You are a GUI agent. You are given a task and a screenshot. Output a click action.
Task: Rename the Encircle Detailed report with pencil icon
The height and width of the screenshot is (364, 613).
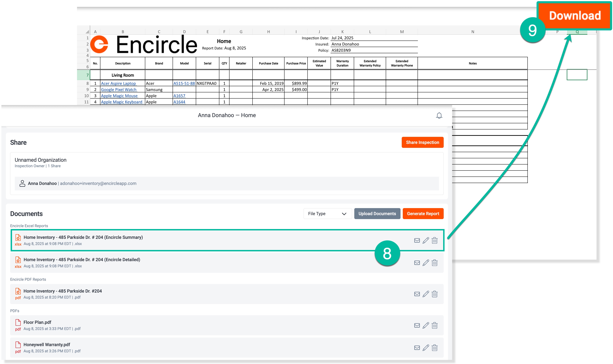[x=426, y=263]
